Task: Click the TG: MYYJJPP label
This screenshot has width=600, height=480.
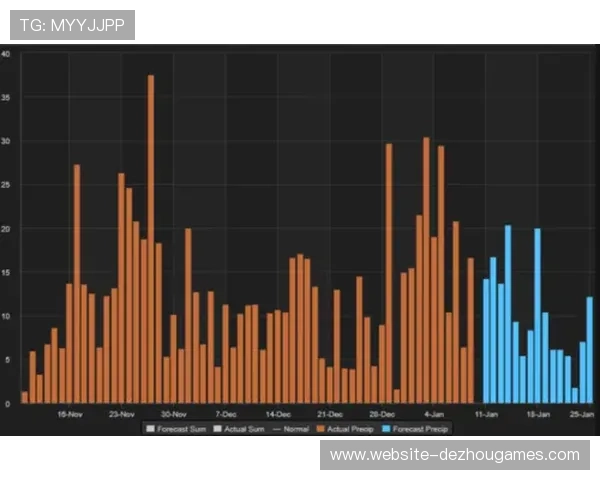Action: click(x=72, y=25)
